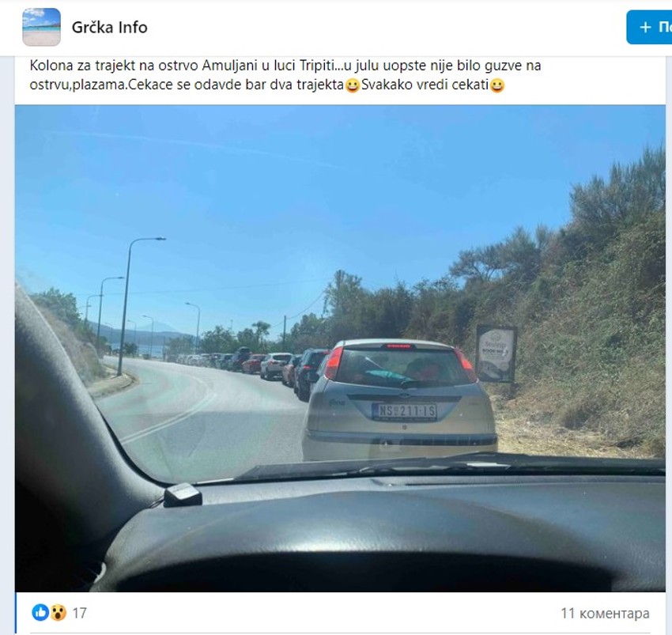Open the 11 коментара comments link
Viewport: 672px width, 635px height.
pos(605,613)
